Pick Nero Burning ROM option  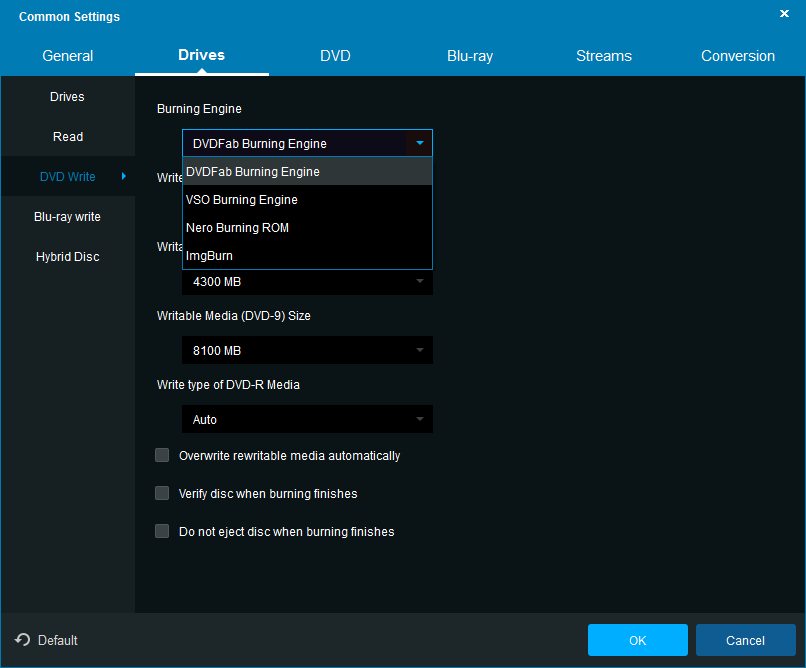point(307,228)
